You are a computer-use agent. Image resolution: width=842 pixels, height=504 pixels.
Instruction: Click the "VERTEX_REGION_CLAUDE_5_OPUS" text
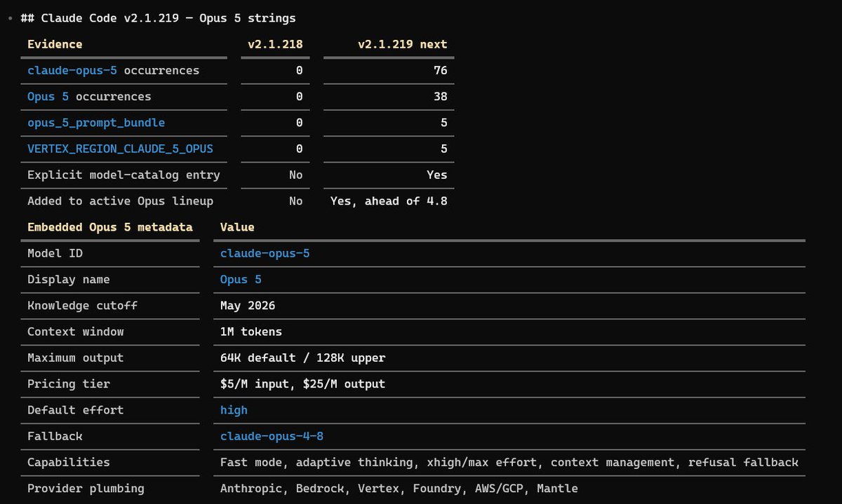[120, 149]
